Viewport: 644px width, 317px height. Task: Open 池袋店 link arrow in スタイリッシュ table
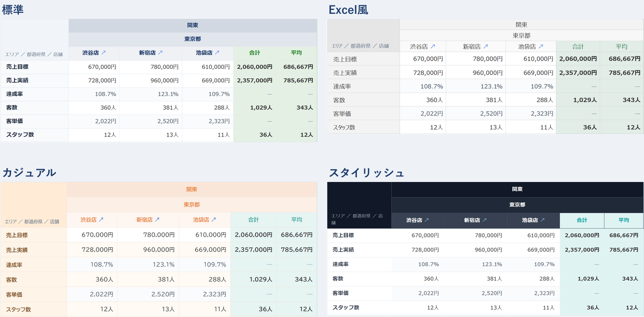[x=542, y=220]
